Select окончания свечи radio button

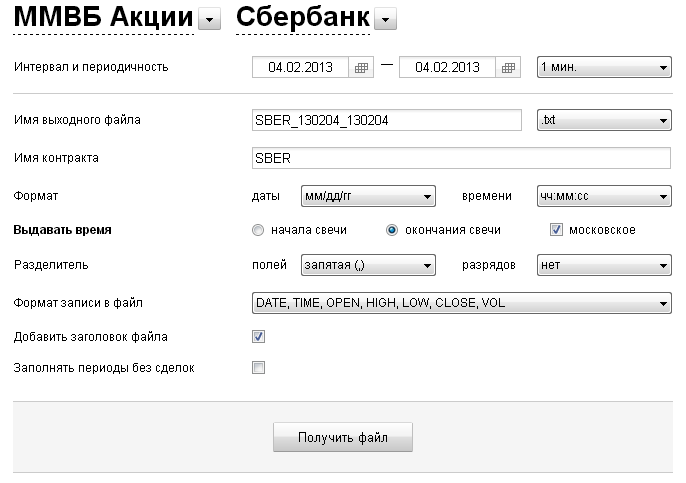(392, 230)
